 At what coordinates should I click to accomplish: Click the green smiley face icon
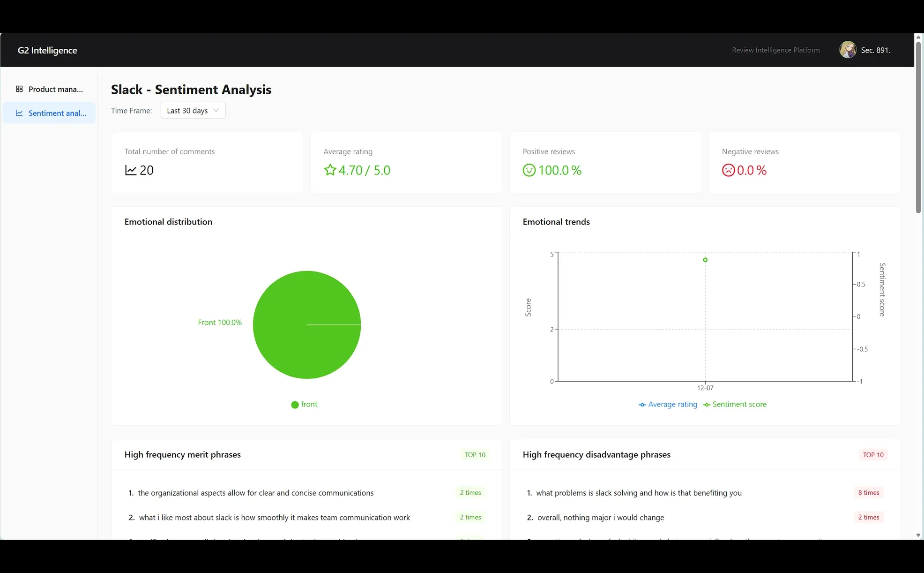[529, 170]
